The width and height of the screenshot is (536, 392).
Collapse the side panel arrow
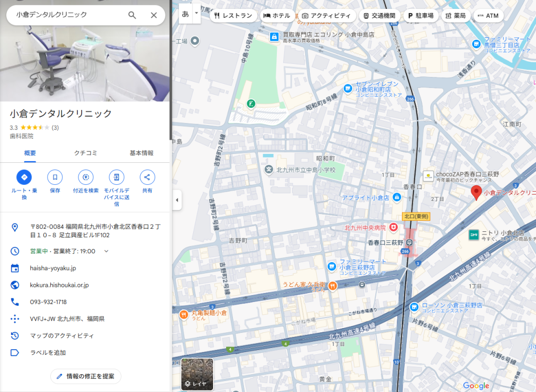[176, 200]
